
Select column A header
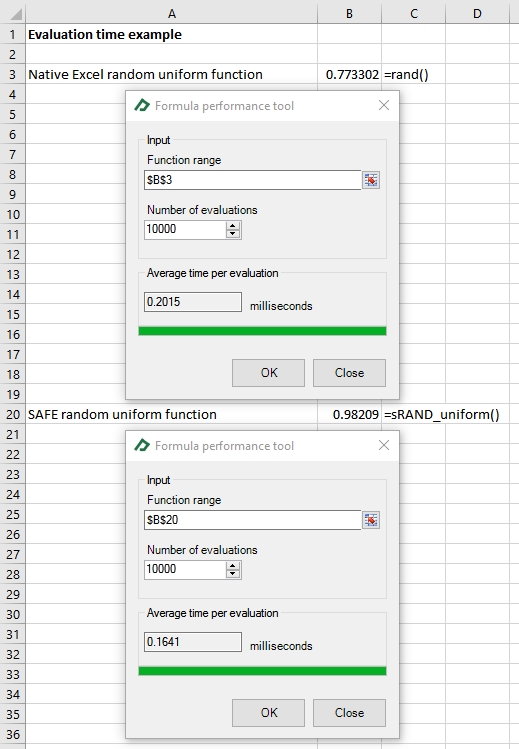171,14
